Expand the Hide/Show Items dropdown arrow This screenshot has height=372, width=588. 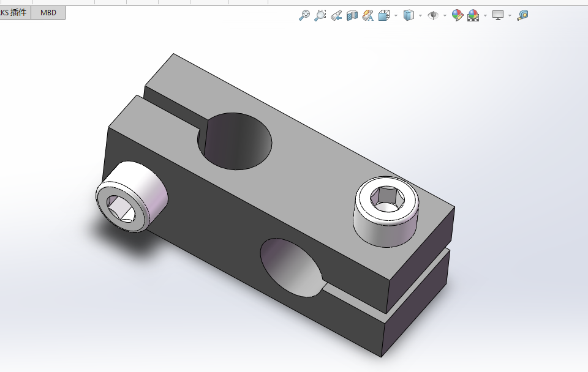[x=445, y=16]
